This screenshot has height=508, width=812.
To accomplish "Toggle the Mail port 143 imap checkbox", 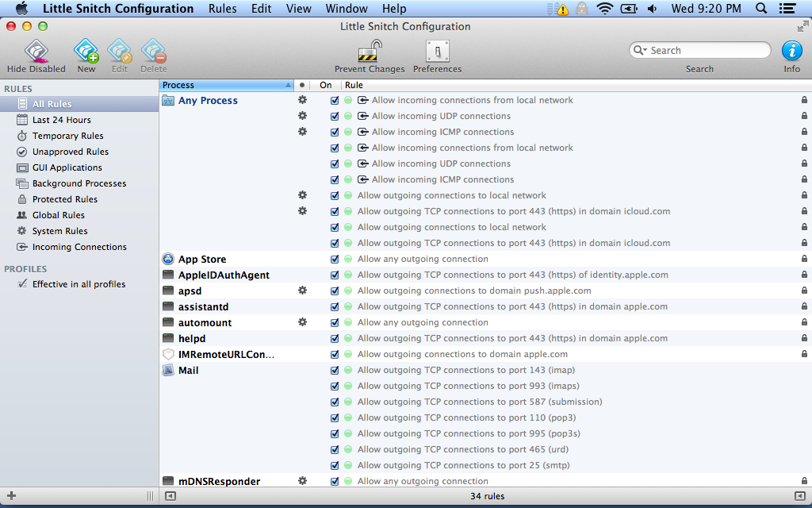I will click(335, 370).
